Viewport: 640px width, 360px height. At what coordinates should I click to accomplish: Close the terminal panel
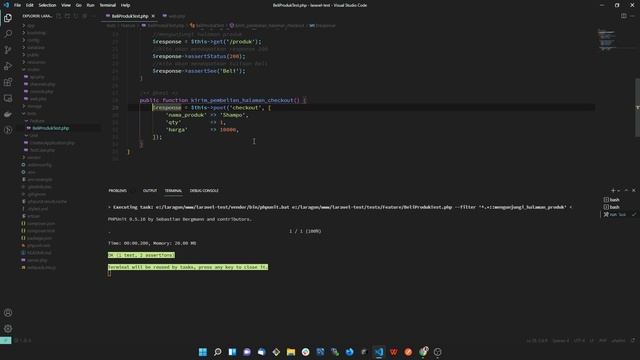point(633,191)
